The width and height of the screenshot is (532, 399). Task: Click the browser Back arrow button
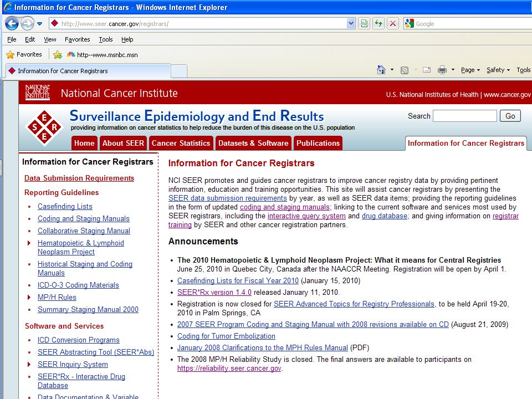coord(12,23)
